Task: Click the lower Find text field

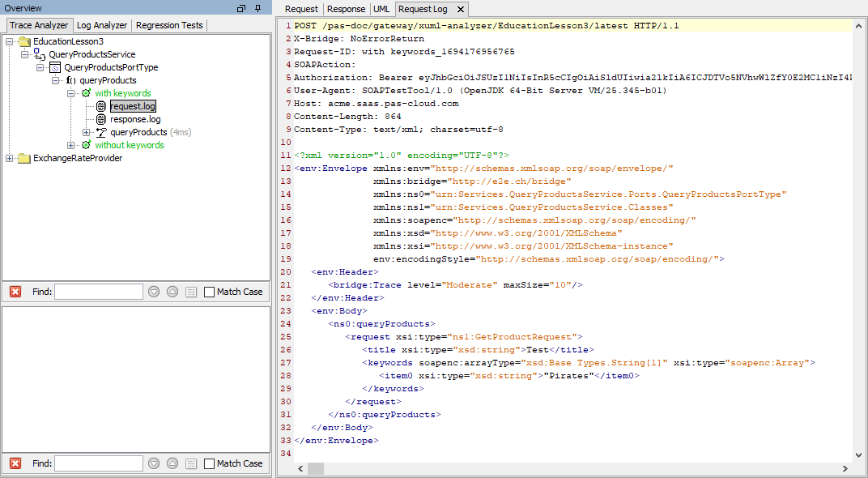Action: point(99,463)
